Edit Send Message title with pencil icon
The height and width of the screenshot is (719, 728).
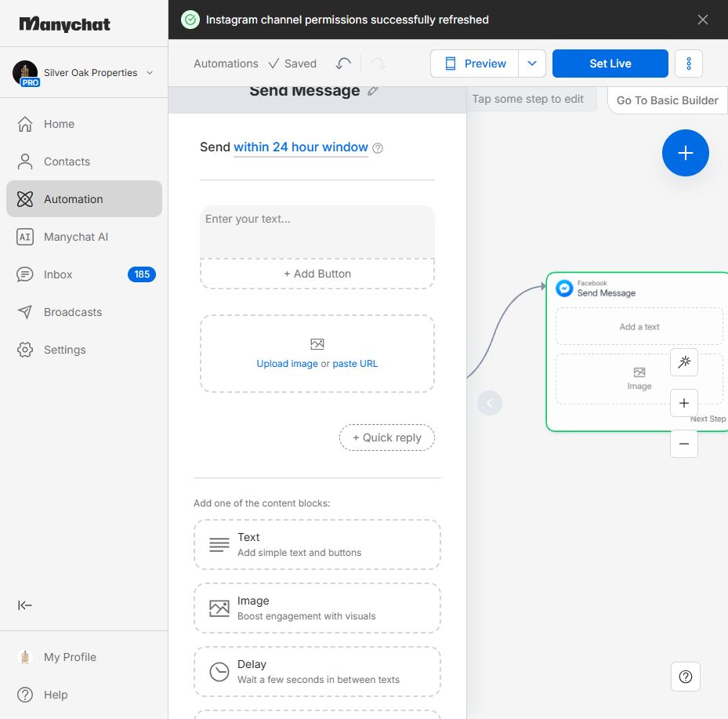click(372, 91)
